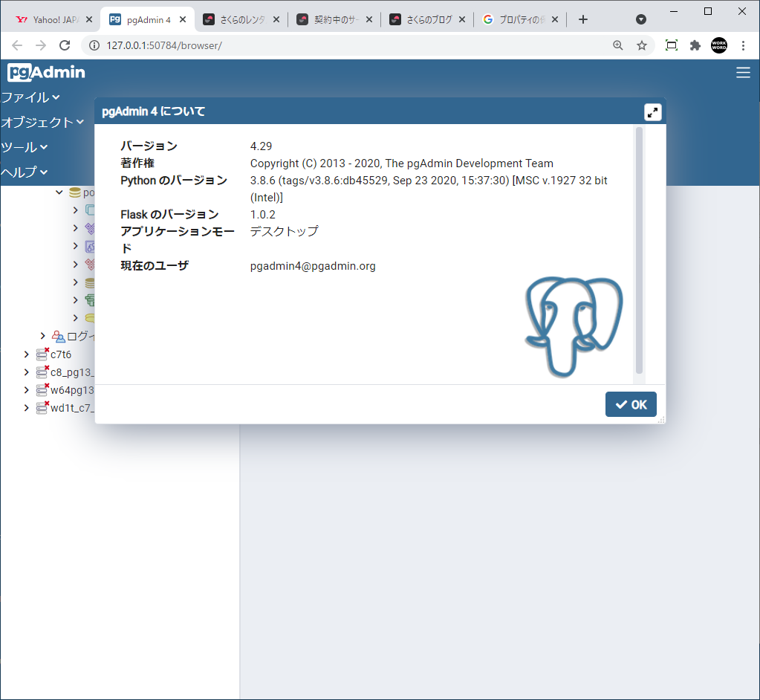760x700 pixels.
Task: Expand the c8_pg13 server node
Action: click(26, 372)
